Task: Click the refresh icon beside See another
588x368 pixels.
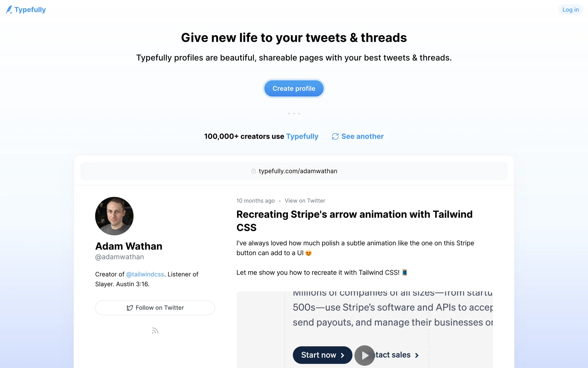Action: click(x=335, y=136)
